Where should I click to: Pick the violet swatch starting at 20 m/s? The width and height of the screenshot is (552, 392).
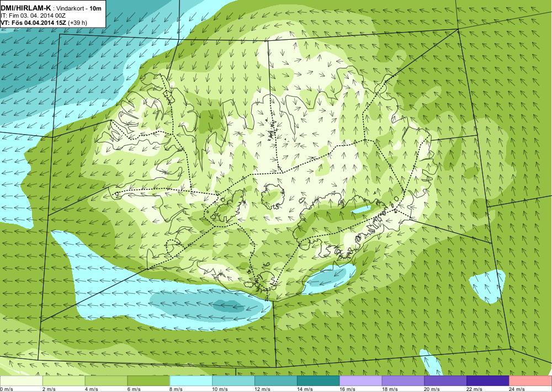445,381
